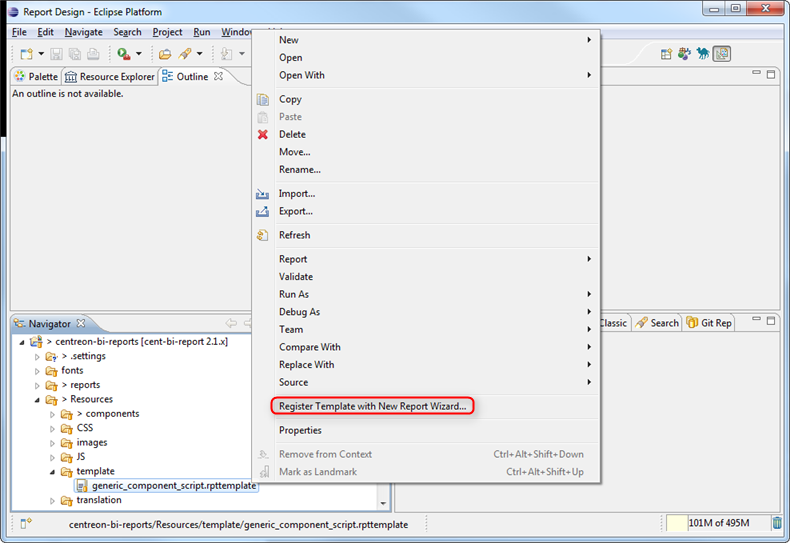Expand the translation folder
The image size is (790, 543).
tap(54, 500)
